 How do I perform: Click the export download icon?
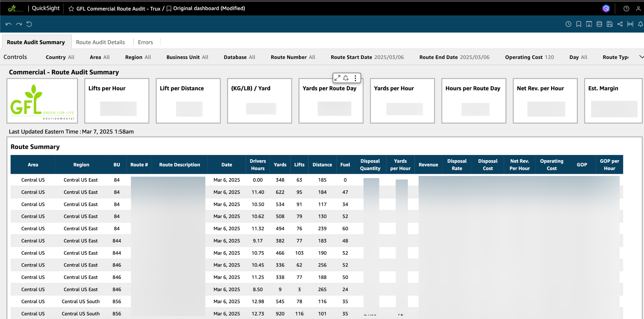pyautogui.click(x=589, y=24)
